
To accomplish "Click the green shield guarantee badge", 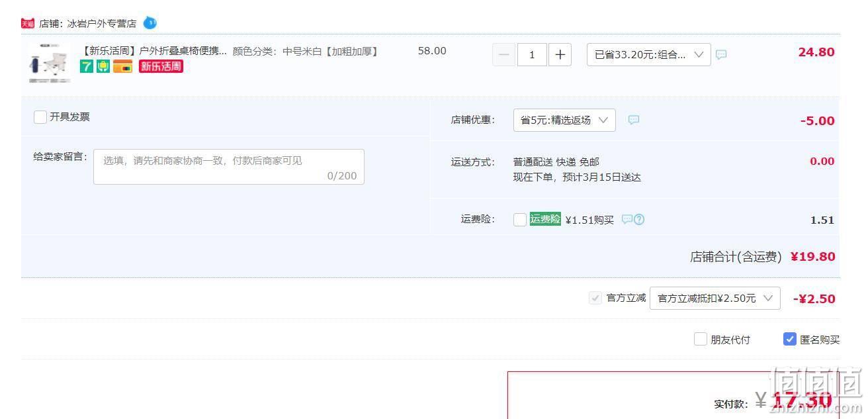I will (x=103, y=66).
